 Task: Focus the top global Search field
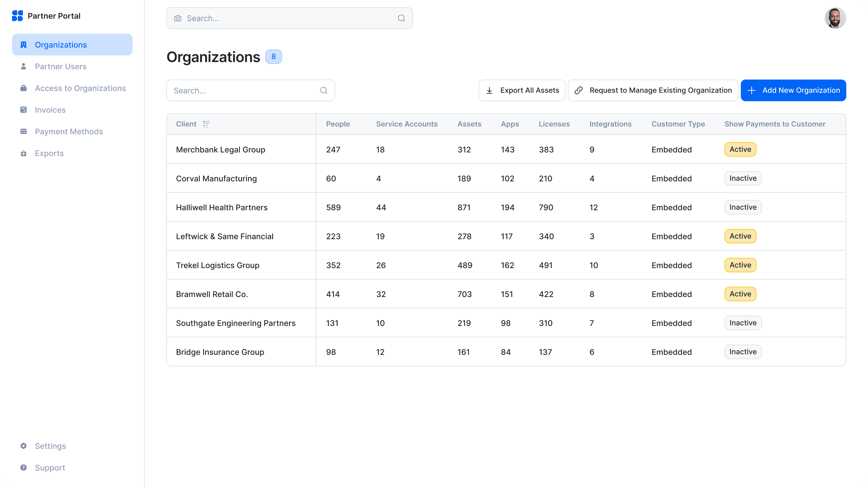coord(289,18)
